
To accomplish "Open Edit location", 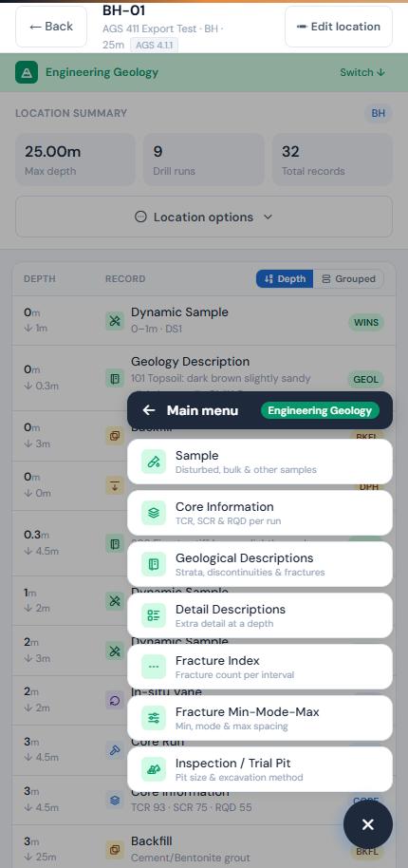I will click(339, 27).
